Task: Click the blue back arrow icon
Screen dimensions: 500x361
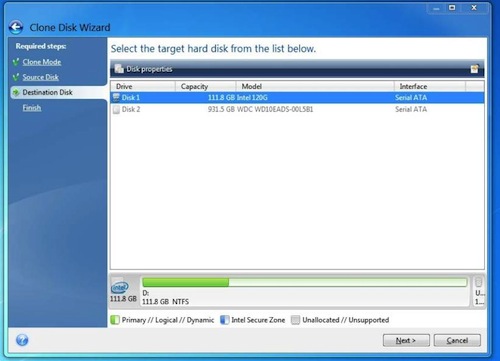Action: tap(16, 27)
